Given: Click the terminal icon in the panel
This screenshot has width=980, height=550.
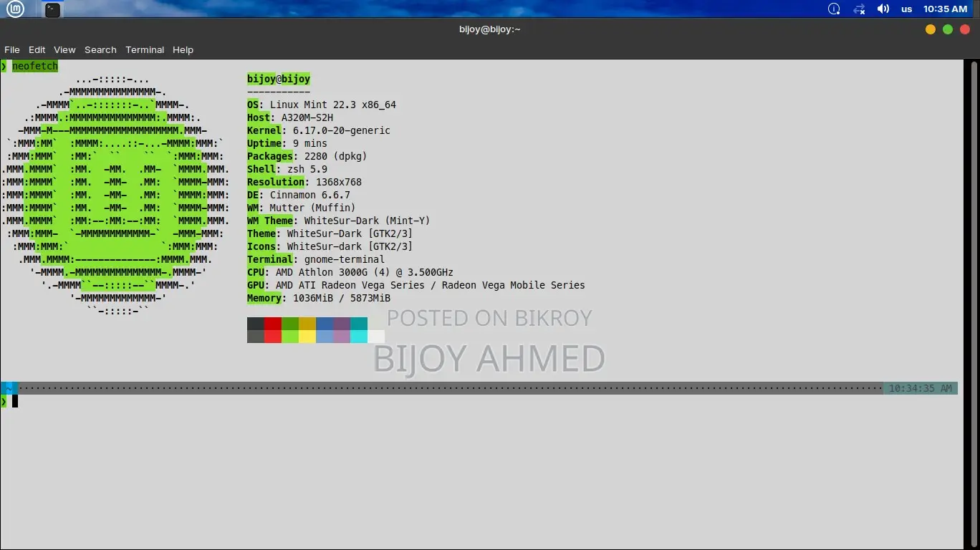Looking at the screenshot, I should pos(52,9).
